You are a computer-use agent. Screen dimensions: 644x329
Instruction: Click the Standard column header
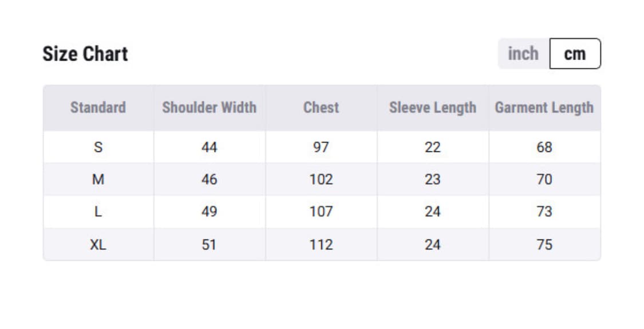(x=98, y=107)
